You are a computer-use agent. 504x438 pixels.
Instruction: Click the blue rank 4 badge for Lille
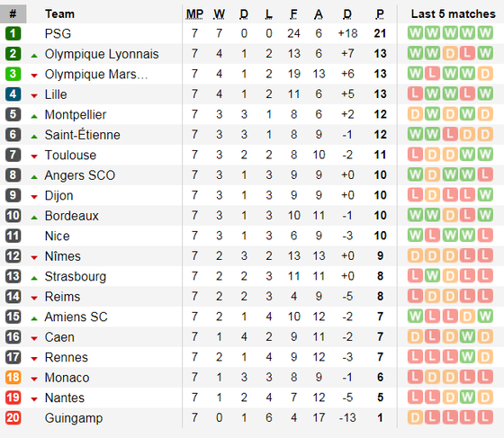(13, 94)
